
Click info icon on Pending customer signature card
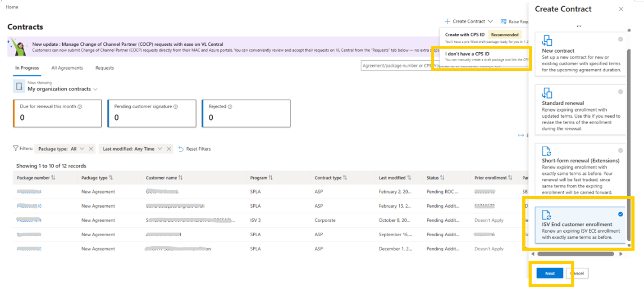[175, 107]
